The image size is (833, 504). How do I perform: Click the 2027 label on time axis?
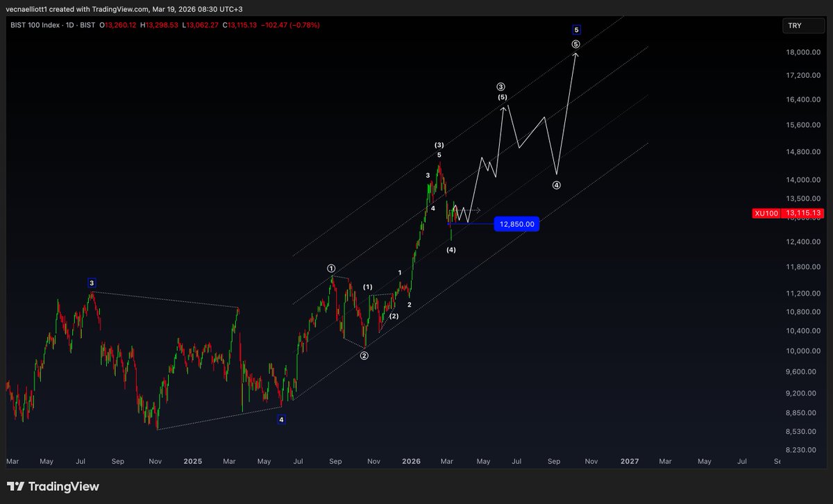pyautogui.click(x=630, y=461)
